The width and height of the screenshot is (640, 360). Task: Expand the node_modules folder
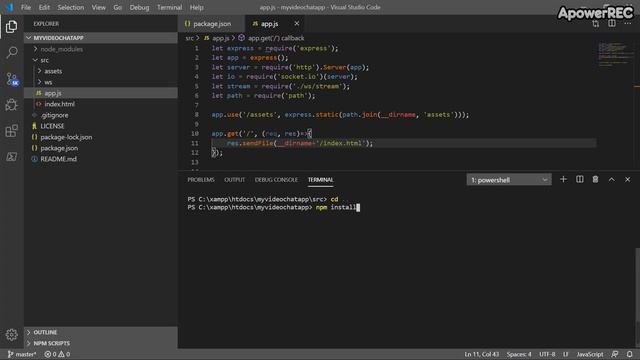(100, 49)
